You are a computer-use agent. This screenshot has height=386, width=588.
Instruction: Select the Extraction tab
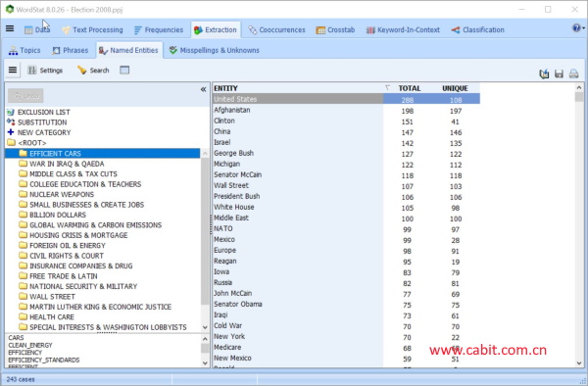216,30
